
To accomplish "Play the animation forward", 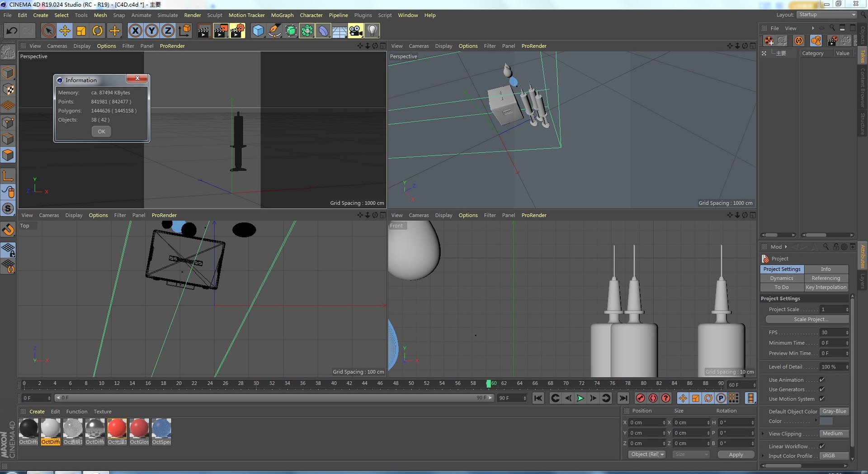I will [x=580, y=398].
